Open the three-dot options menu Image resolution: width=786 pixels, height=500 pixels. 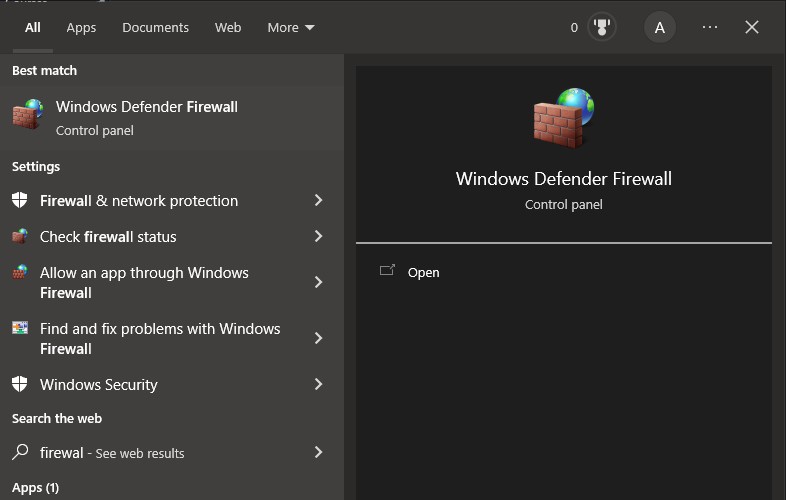(710, 27)
